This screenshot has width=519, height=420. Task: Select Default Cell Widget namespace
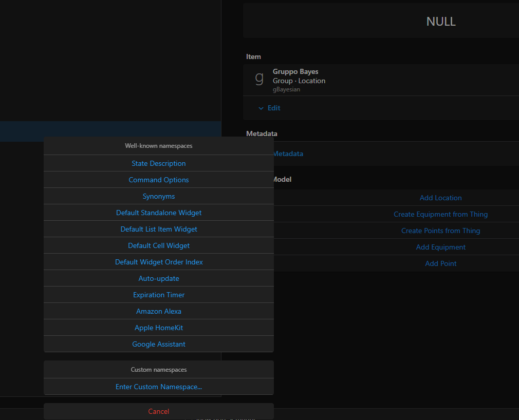pyautogui.click(x=158, y=245)
